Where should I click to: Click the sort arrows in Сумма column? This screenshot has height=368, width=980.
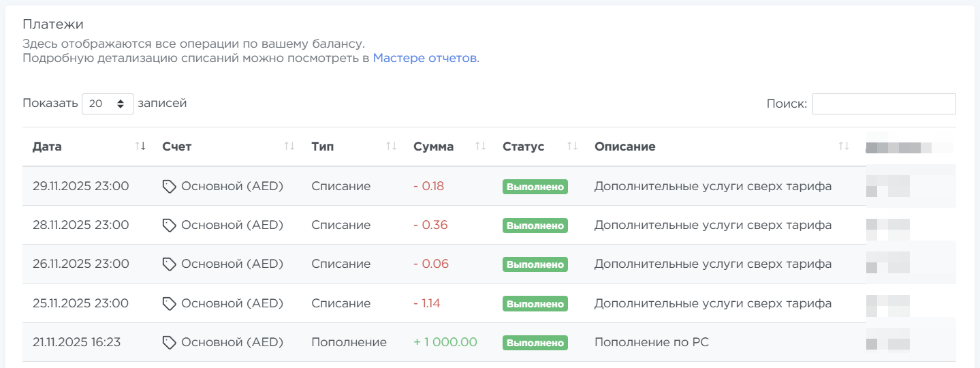[x=480, y=146]
